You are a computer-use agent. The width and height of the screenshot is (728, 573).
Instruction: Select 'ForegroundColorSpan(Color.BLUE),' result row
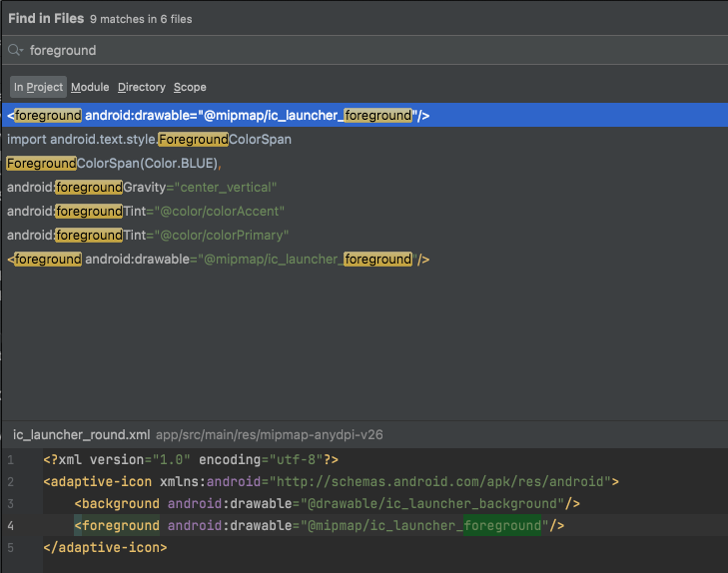364,164
